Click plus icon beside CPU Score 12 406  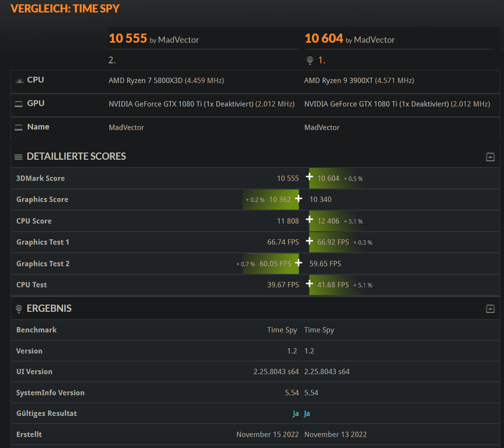pos(309,219)
